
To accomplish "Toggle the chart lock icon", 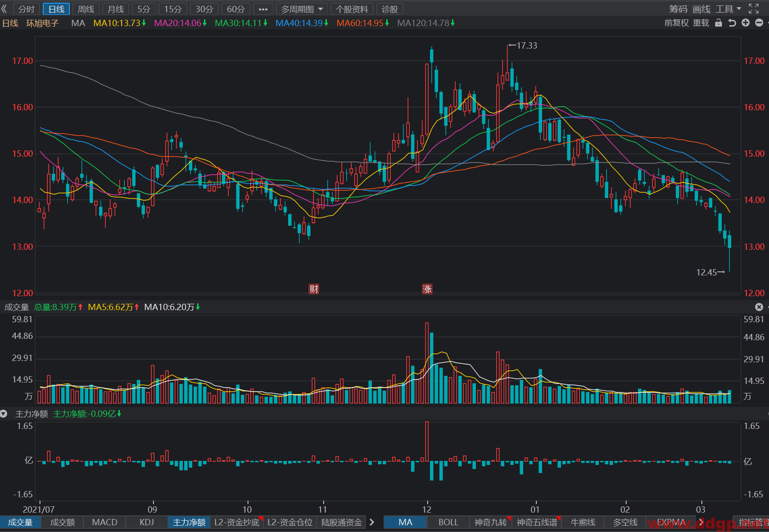I will pyautogui.click(x=719, y=23).
